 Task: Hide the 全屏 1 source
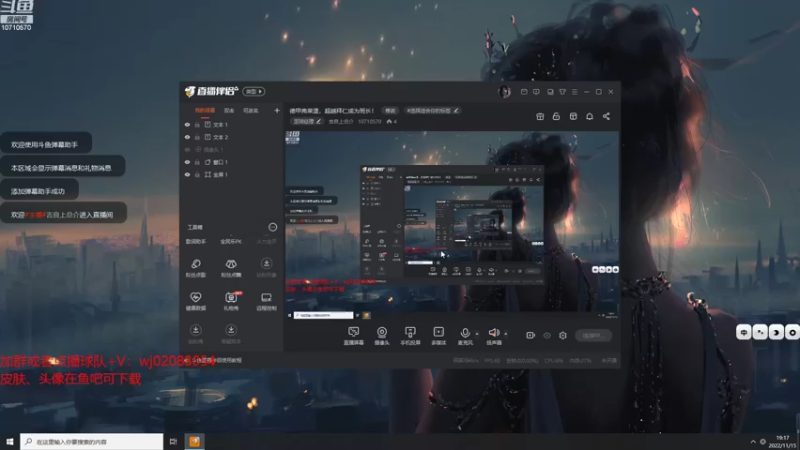[187, 174]
